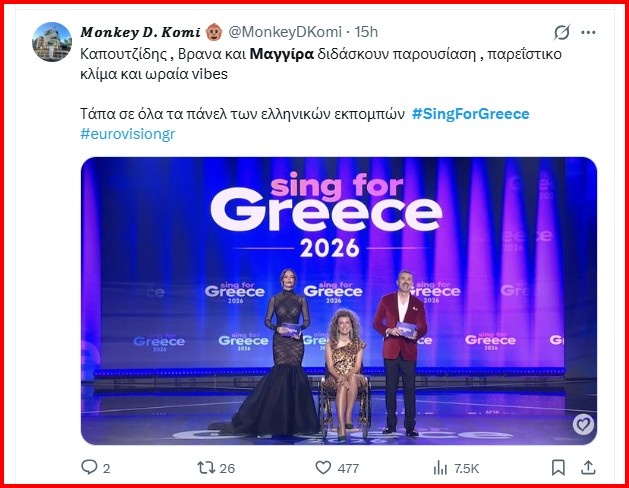
Task: Click the bold word Μαγγίρα in the tweet
Action: point(279,53)
